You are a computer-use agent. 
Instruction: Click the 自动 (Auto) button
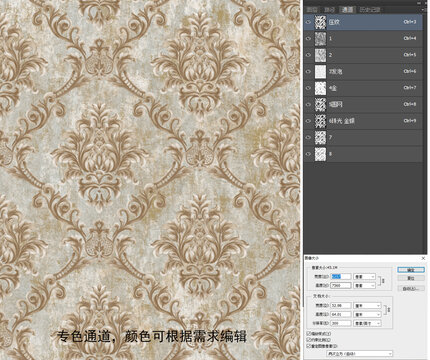pos(411,289)
